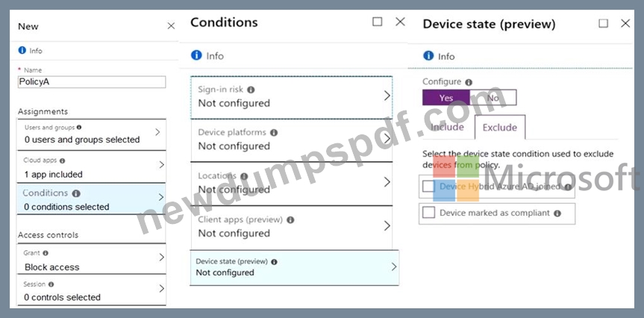Click the info icon beside Device marked as compliant
The width and height of the screenshot is (644, 318).
pos(557,213)
